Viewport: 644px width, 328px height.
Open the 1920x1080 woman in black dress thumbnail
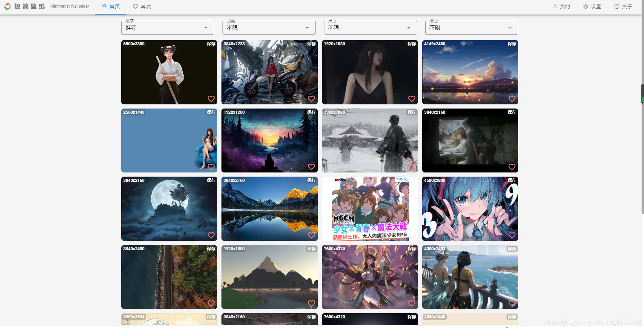(370, 72)
